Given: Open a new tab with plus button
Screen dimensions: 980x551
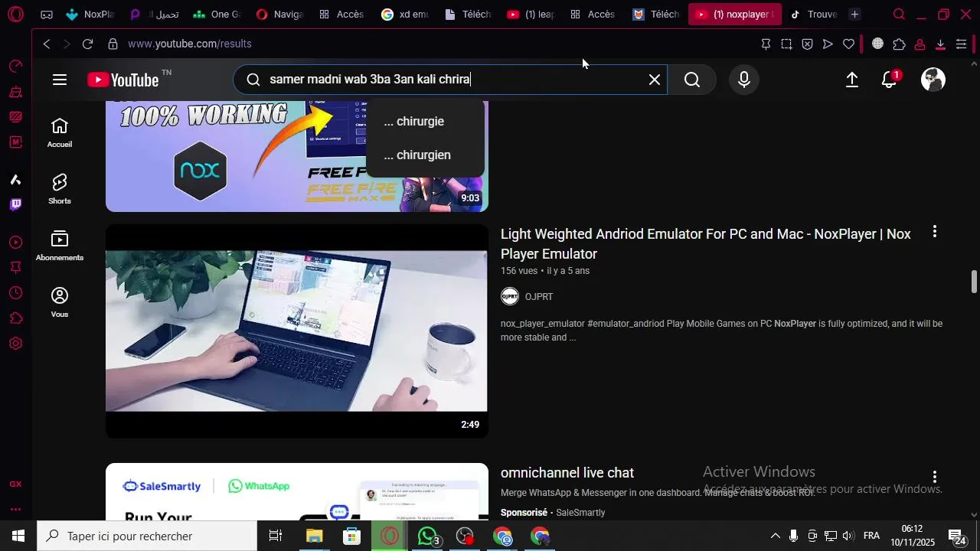Looking at the screenshot, I should click(x=855, y=15).
